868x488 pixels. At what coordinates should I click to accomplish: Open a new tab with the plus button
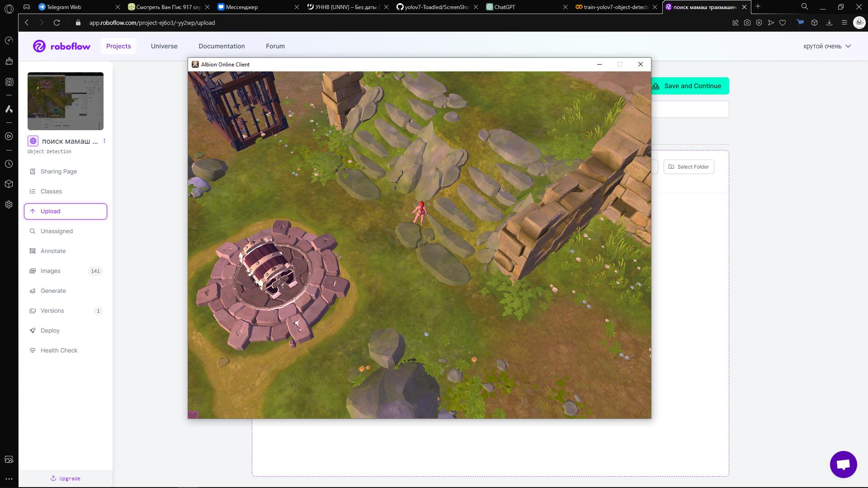pyautogui.click(x=758, y=7)
